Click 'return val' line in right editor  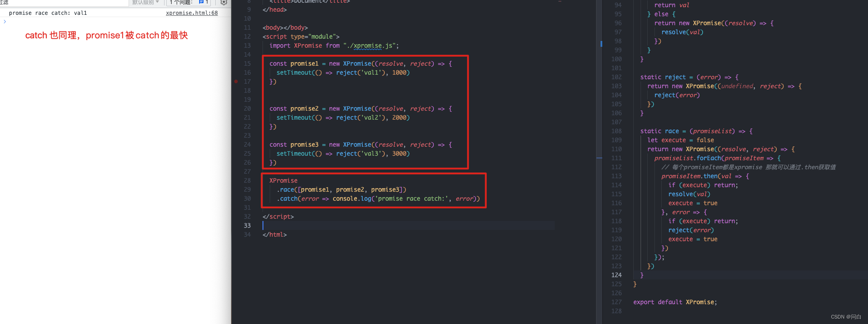click(x=672, y=5)
